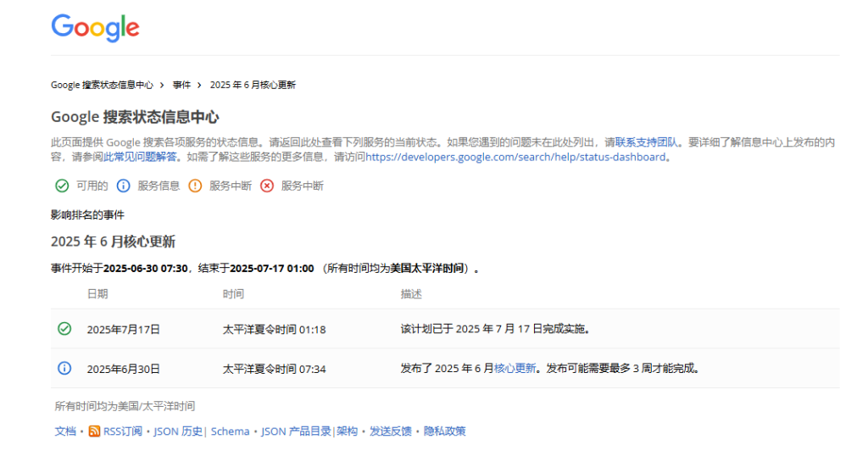Go to 事件 breadcrumb item
Image resolution: width=868 pixels, height=473 pixels.
181,85
